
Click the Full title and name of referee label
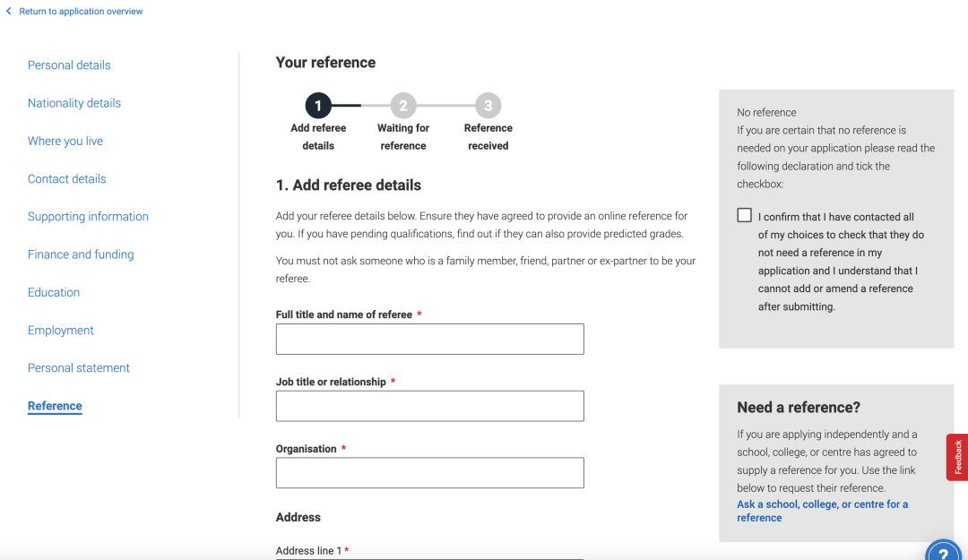click(x=344, y=314)
